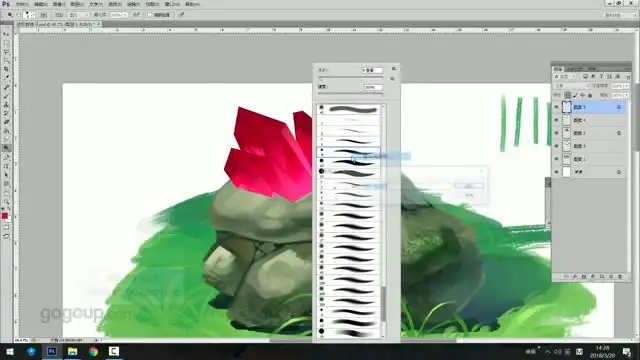Toggle the options bar checkbox
640x360 pixels.
click(x=149, y=15)
